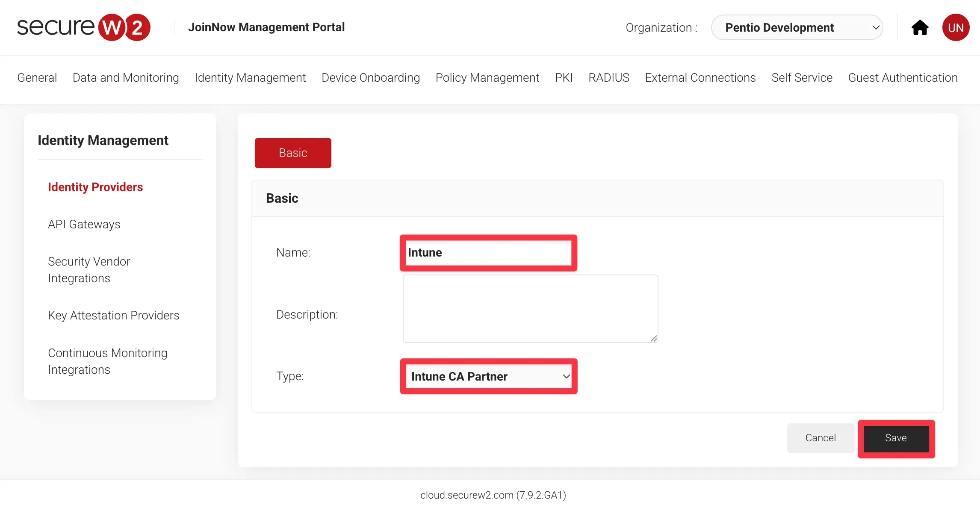Select Continuous Monitoring Integrations link
The image size is (980, 505).
pyautogui.click(x=107, y=361)
